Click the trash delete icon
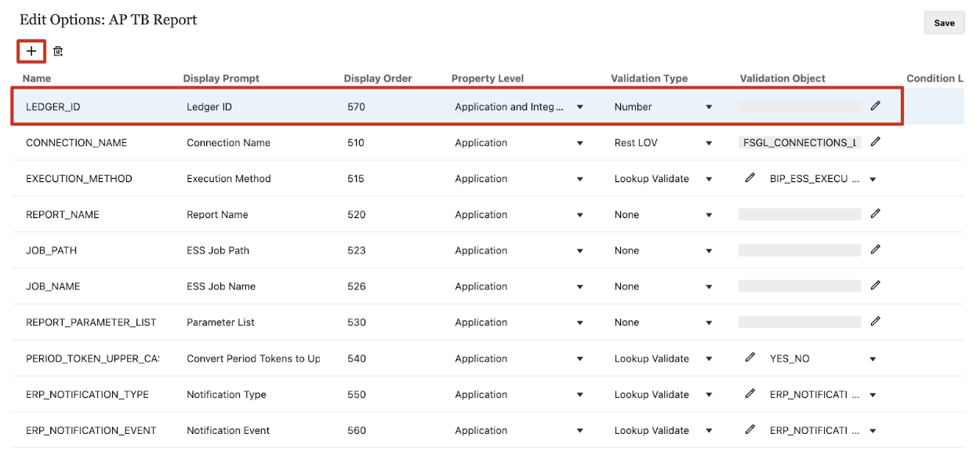The width and height of the screenshot is (980, 452). click(58, 52)
